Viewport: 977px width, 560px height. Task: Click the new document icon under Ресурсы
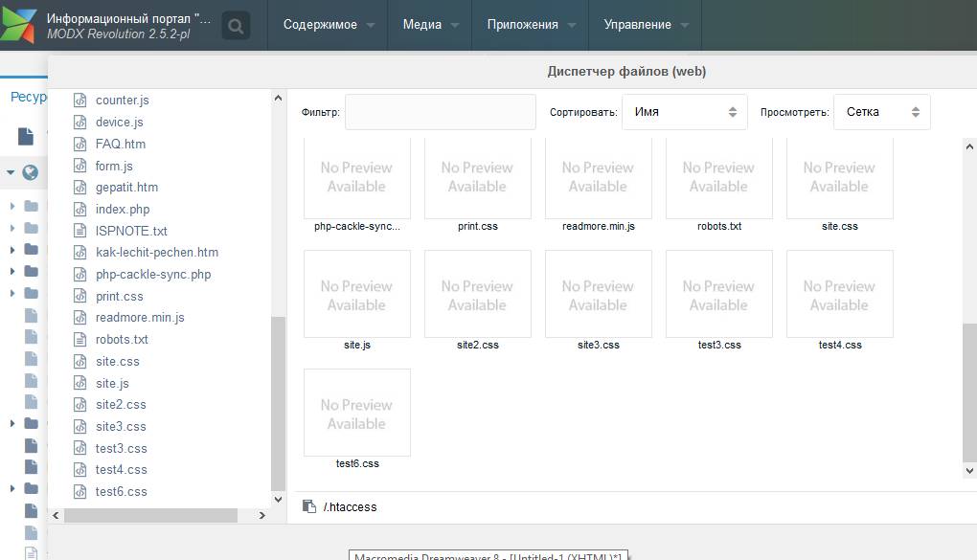pyautogui.click(x=25, y=136)
